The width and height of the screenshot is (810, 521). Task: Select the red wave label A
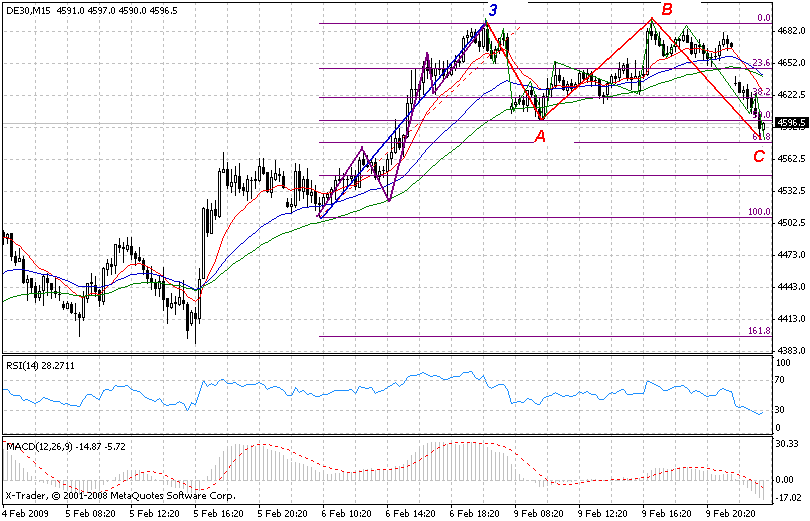539,137
